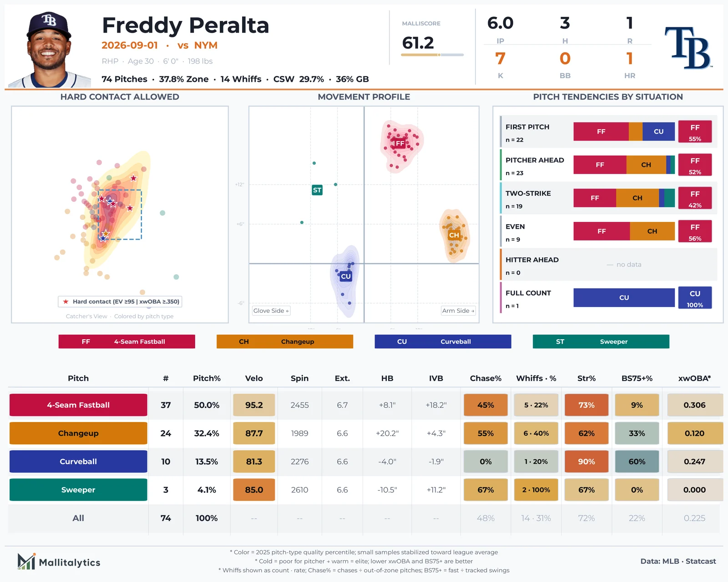Click the MalliScore progress bar
The image size is (728, 582).
point(432,55)
